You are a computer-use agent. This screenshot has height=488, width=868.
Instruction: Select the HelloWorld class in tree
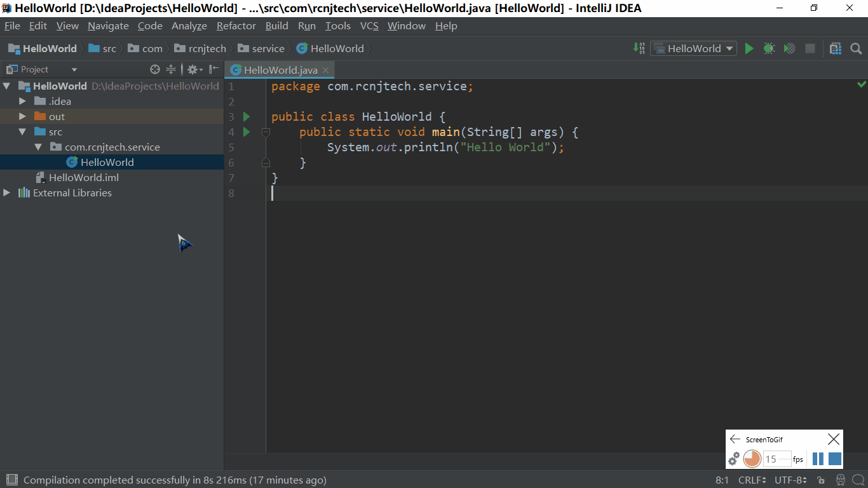pos(106,162)
